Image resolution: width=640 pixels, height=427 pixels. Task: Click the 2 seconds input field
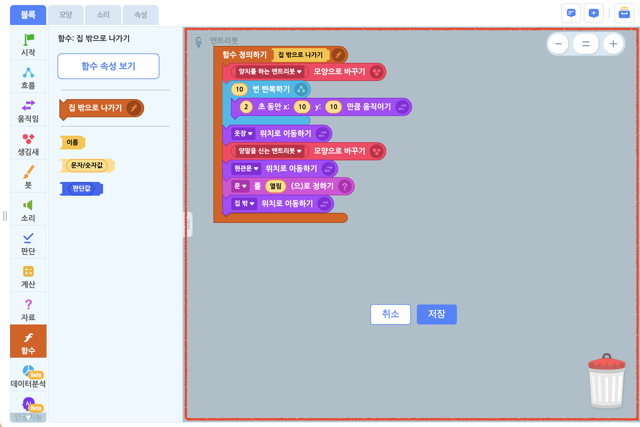pyautogui.click(x=246, y=107)
